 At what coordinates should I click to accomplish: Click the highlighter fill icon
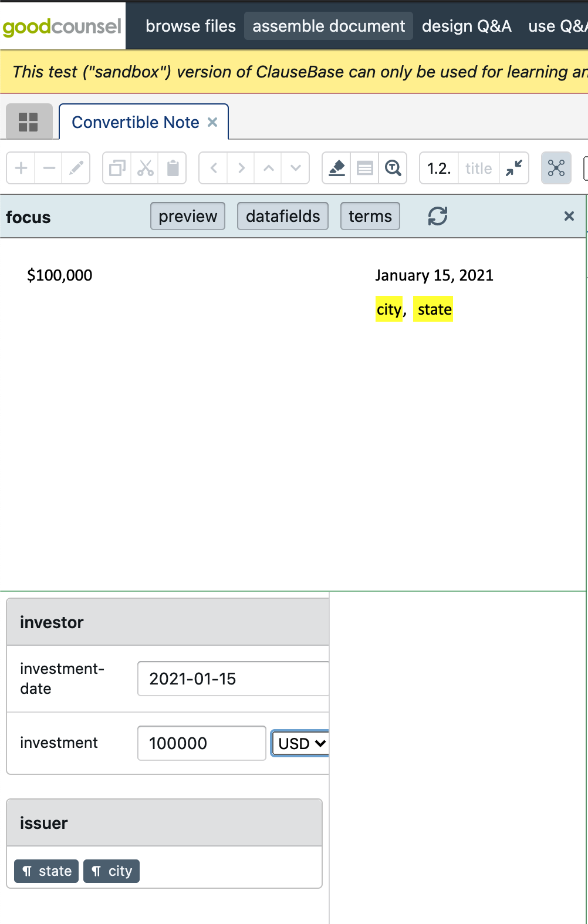pyautogui.click(x=337, y=168)
